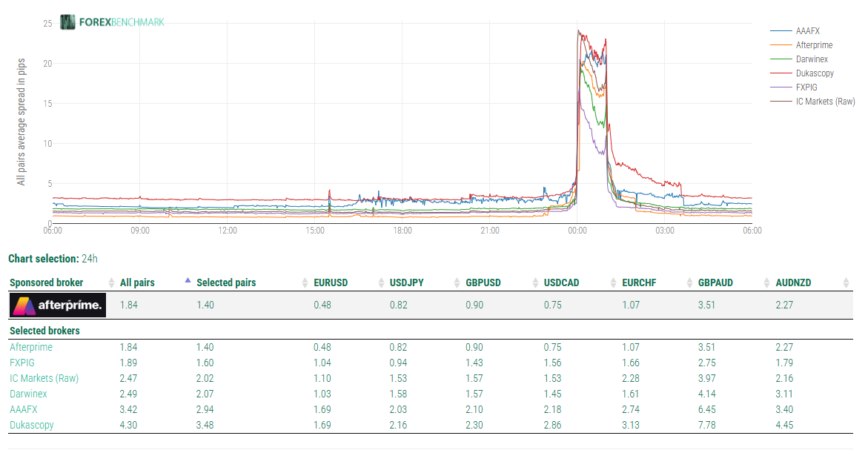Screen dimensions: 868x453
Task: Click Darwinex USDJPY value 1.58
Action: [x=398, y=394]
